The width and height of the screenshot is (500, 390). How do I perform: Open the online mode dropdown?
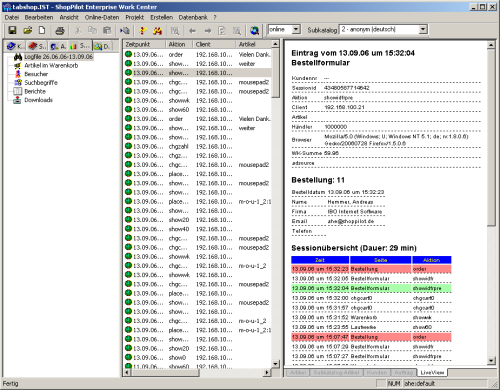click(296, 30)
